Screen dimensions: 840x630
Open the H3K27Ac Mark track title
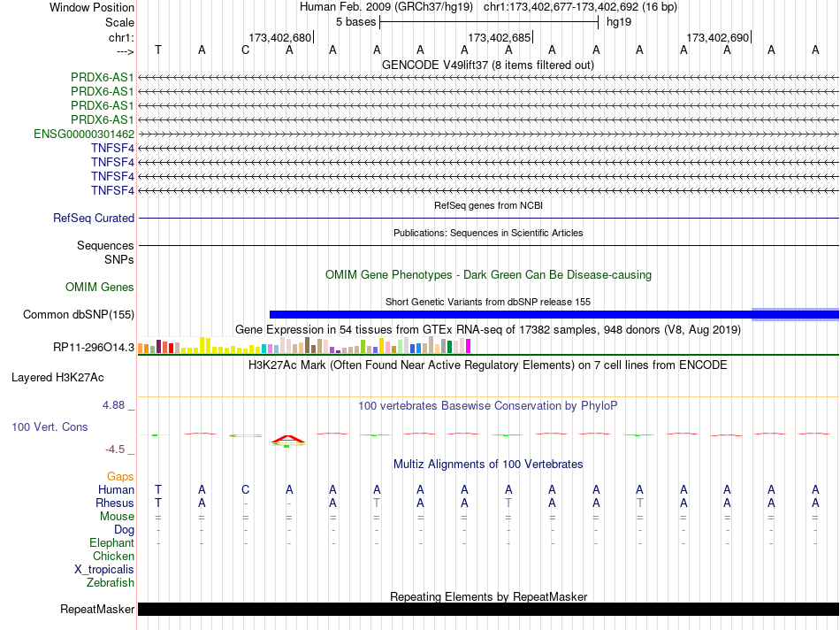[488, 365]
